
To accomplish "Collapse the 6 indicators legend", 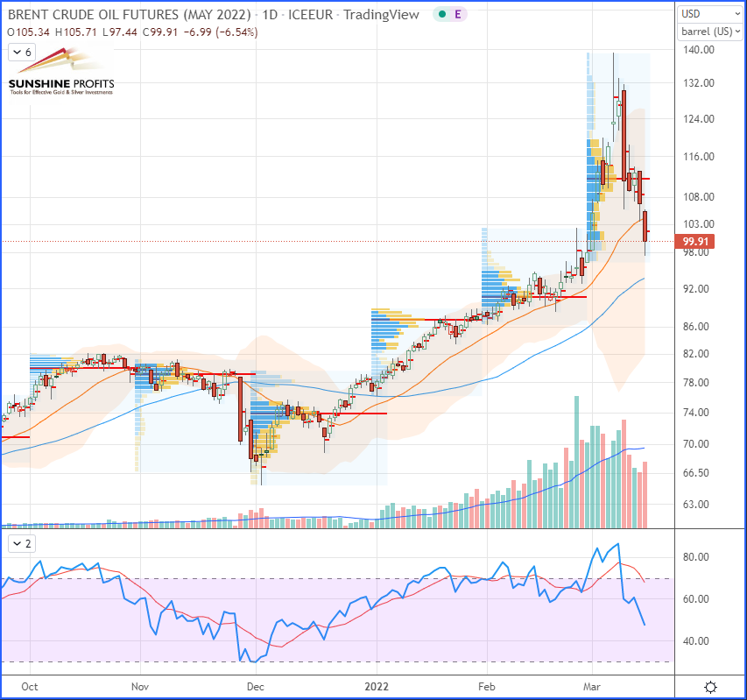I will 22,53.
